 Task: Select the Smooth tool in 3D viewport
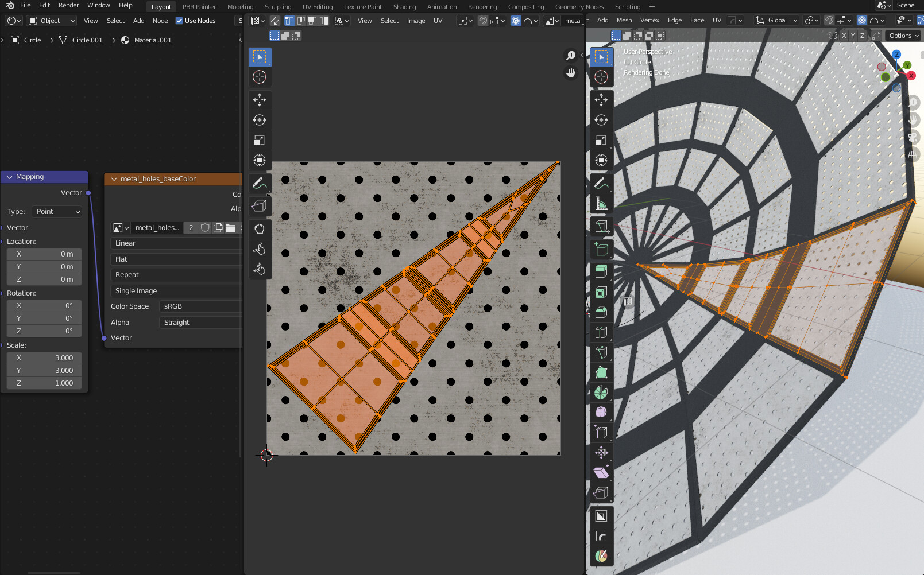pyautogui.click(x=601, y=413)
